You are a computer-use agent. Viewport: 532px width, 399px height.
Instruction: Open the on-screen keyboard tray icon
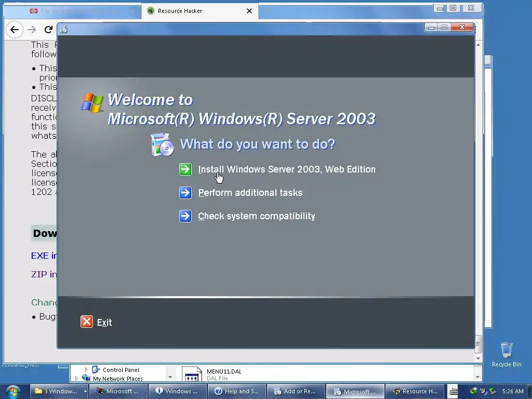tap(454, 392)
